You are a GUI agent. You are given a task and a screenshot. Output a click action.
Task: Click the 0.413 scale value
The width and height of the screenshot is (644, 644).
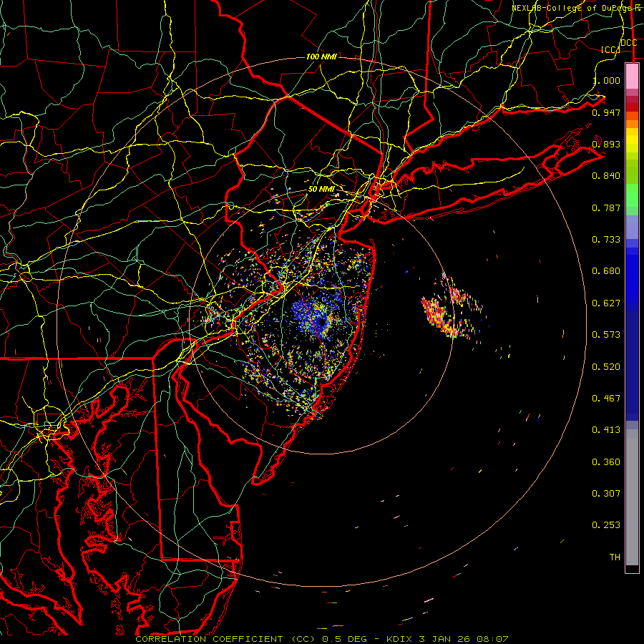[x=606, y=430]
